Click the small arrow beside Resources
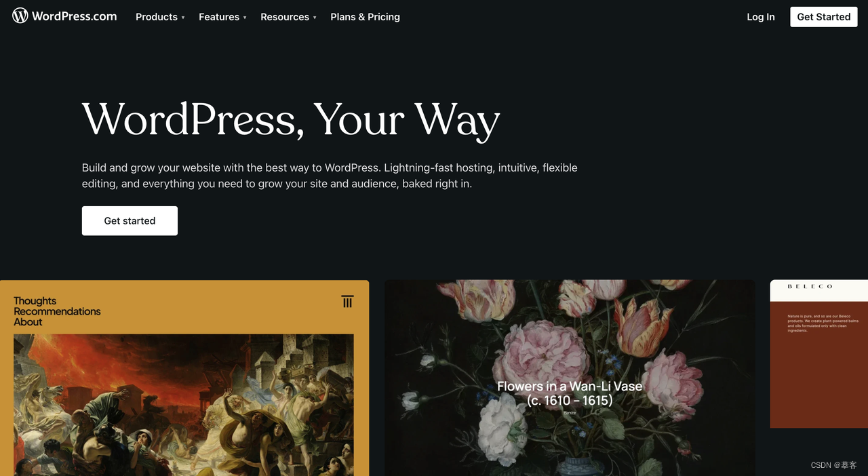The image size is (868, 476). point(315,18)
